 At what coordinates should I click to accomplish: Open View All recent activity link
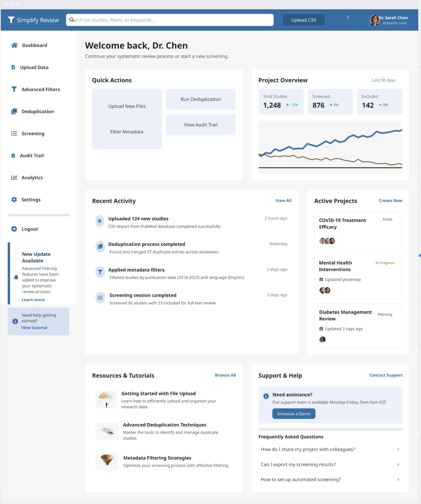pos(283,201)
